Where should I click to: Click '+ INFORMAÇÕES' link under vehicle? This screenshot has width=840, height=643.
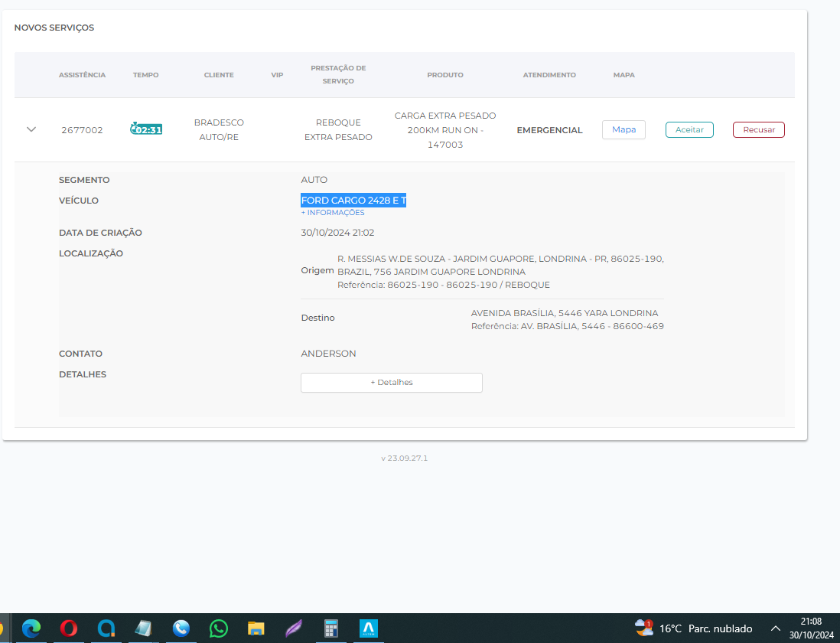point(333,213)
